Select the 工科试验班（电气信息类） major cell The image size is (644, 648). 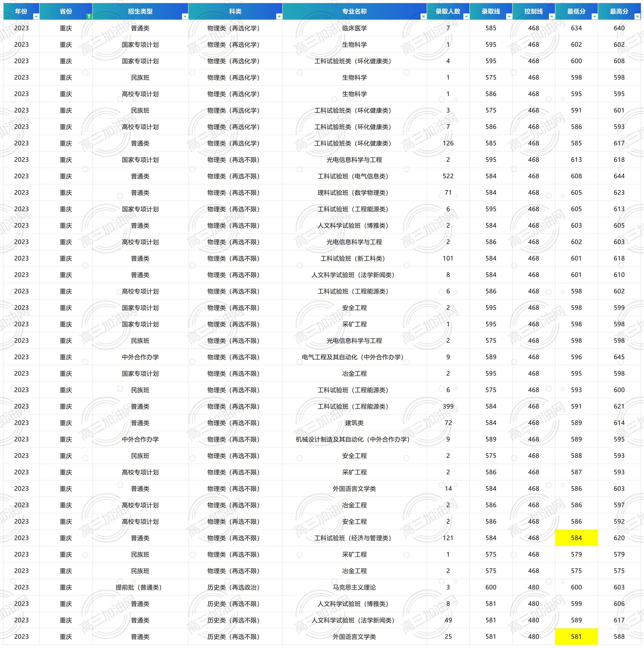click(x=354, y=176)
